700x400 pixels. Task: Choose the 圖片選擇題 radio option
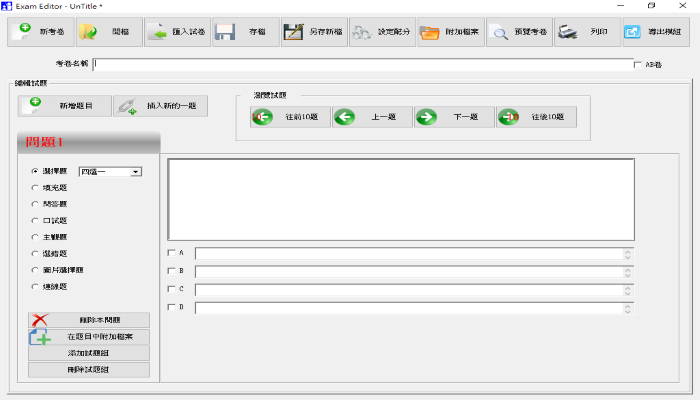click(35, 270)
